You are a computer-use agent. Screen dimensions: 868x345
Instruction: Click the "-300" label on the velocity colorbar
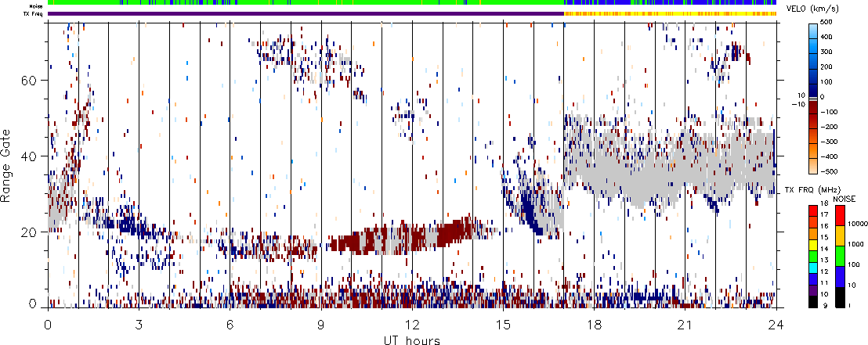(x=830, y=142)
